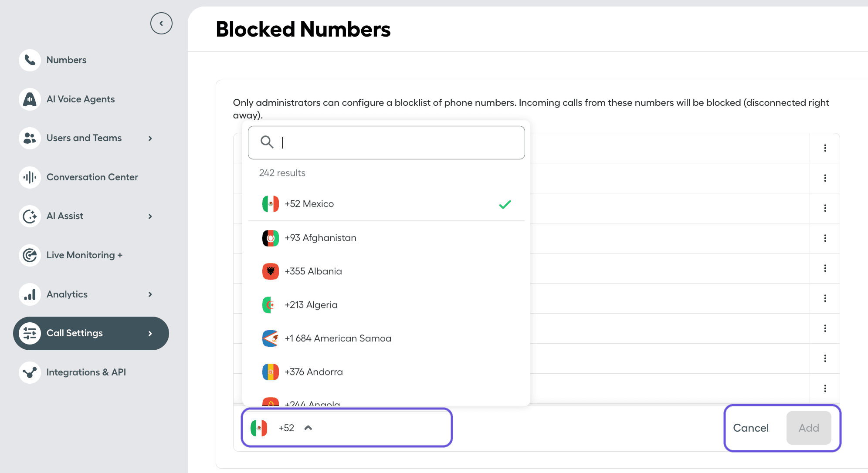
Task: Select Call Settings in the navigation menu
Action: click(75, 333)
